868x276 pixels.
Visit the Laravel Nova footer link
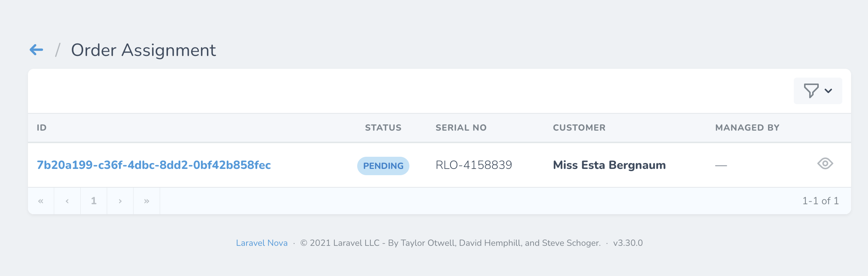pyautogui.click(x=262, y=243)
